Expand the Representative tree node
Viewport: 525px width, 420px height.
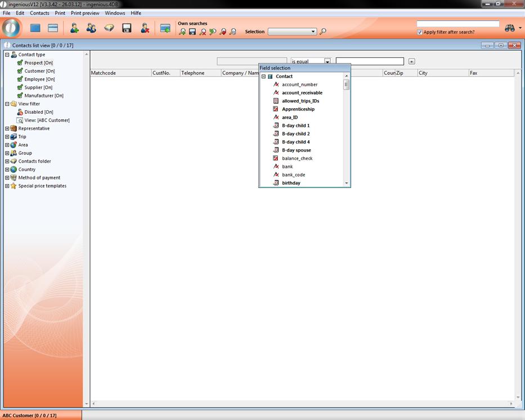click(7, 128)
